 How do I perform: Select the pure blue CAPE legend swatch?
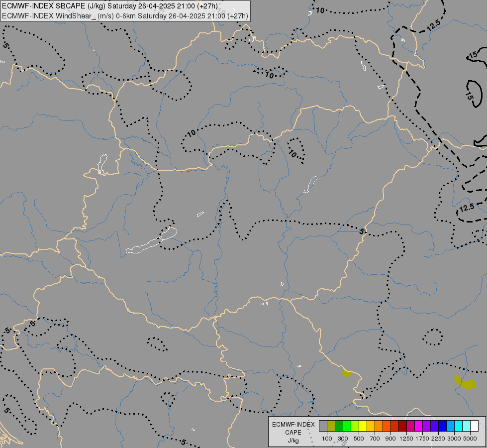point(443,426)
